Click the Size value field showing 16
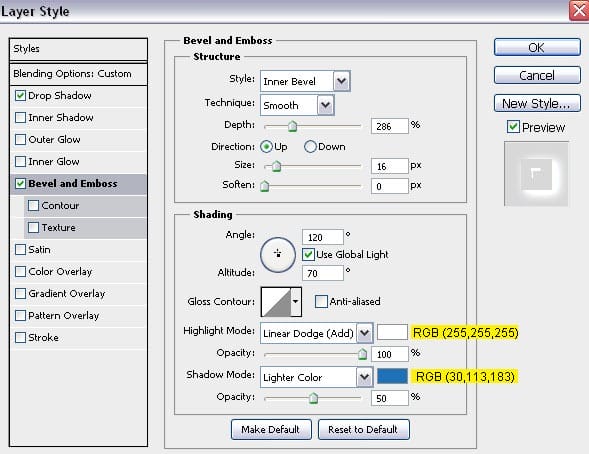This screenshot has width=589, height=454. click(390, 166)
